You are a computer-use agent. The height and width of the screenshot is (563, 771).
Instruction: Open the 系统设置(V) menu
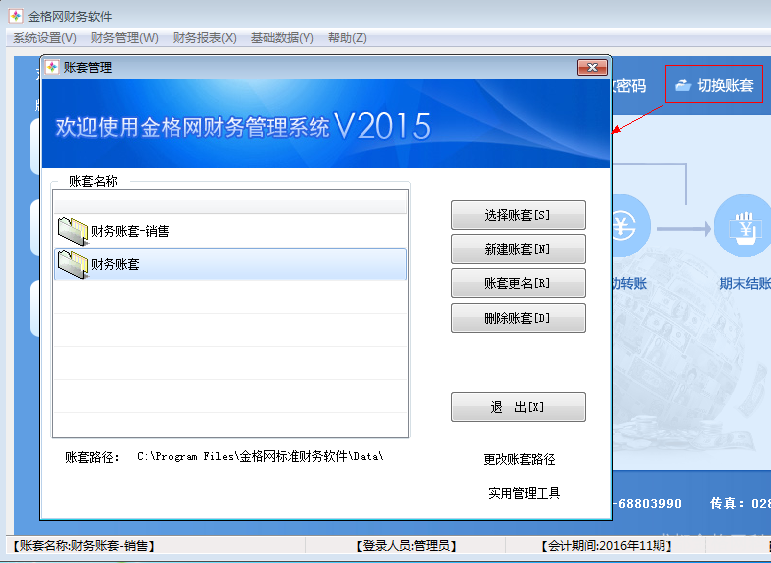pyautogui.click(x=44, y=38)
